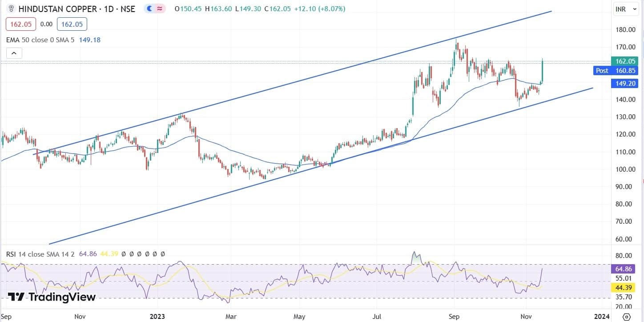Click the green 162.05 last price label
This screenshot has width=644, height=322.
[625, 61]
